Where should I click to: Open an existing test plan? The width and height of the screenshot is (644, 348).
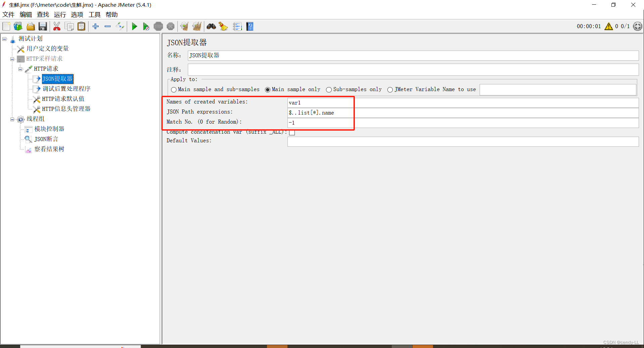point(31,26)
